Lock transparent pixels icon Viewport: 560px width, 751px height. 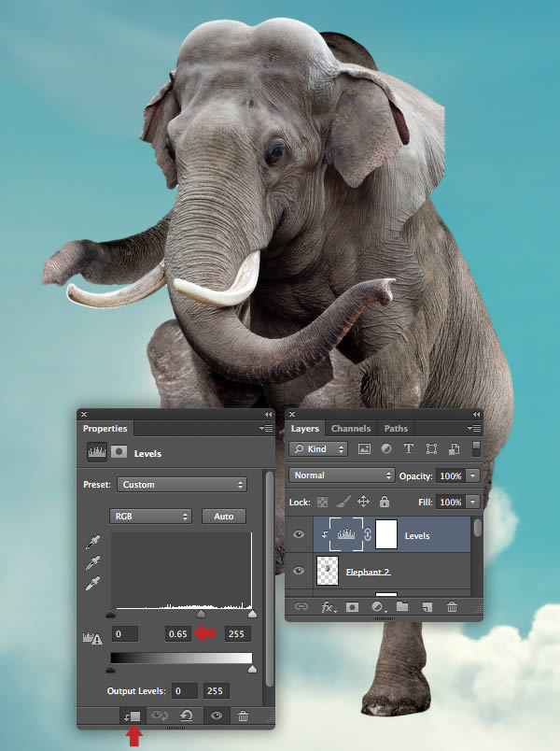(323, 502)
